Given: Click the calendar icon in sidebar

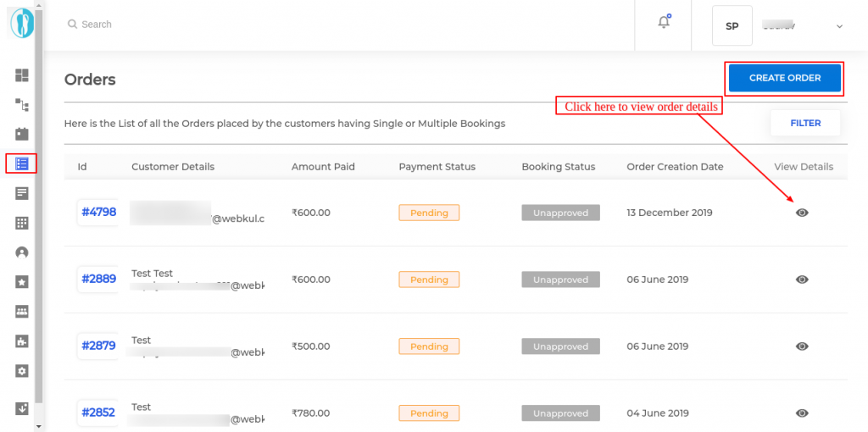Looking at the screenshot, I should (21, 134).
